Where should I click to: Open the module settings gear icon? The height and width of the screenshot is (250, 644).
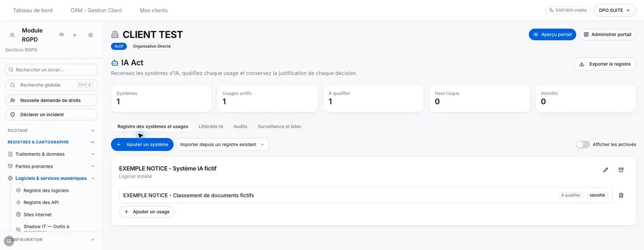click(x=91, y=35)
